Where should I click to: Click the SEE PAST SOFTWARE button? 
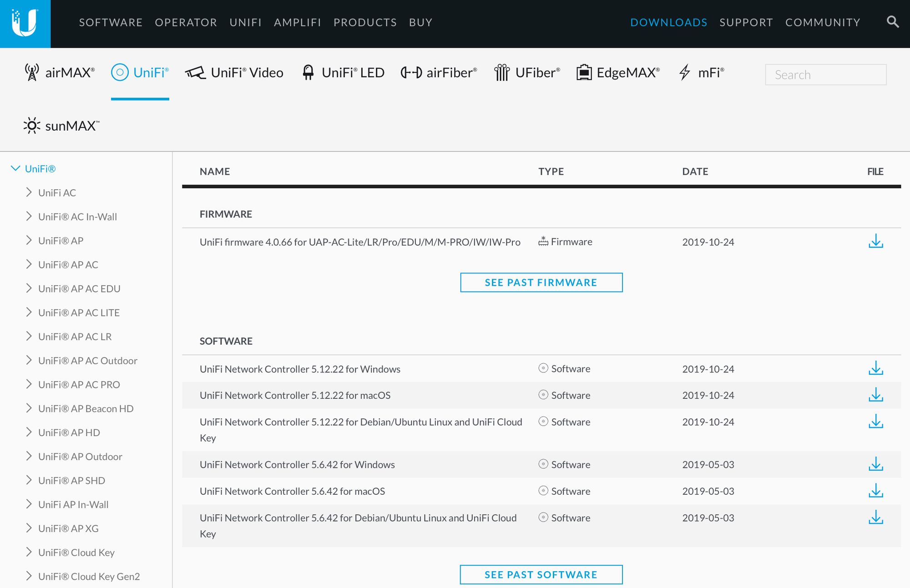[x=541, y=574]
